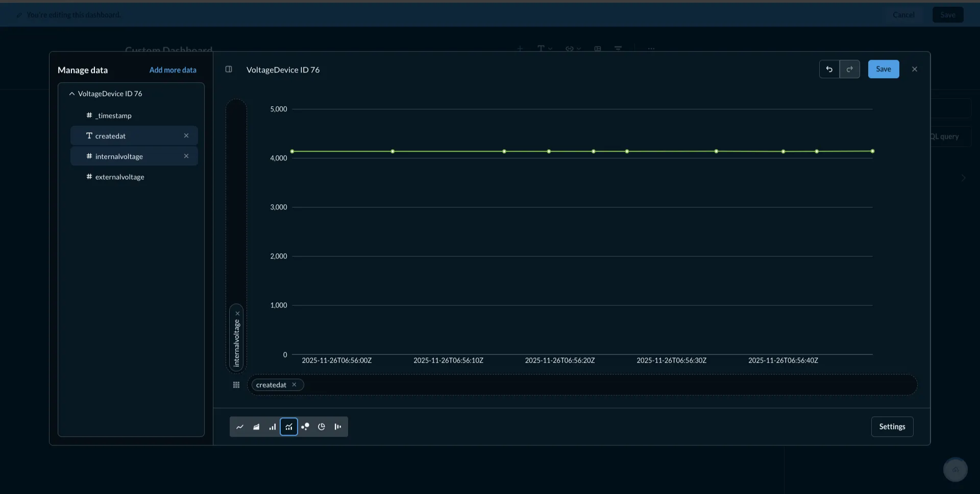Click Add more data link

[173, 70]
